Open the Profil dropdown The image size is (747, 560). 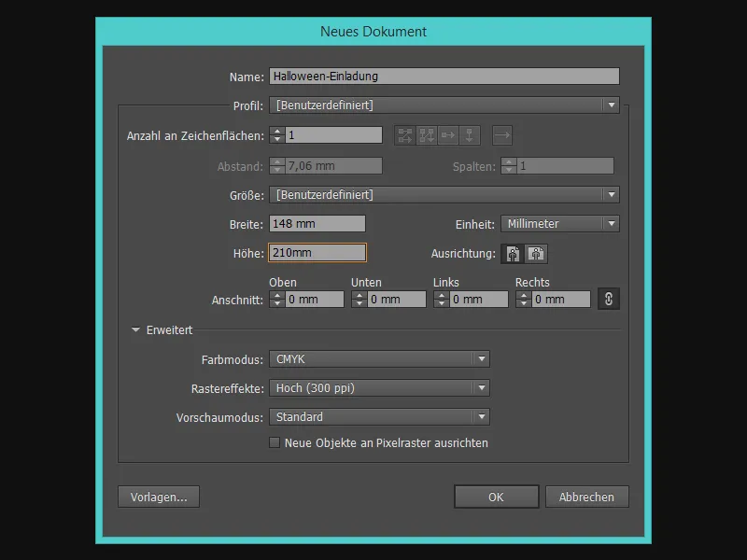[x=444, y=105]
